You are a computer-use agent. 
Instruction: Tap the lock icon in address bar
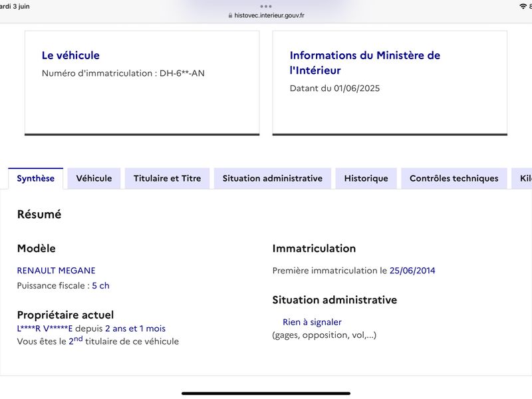(x=230, y=15)
